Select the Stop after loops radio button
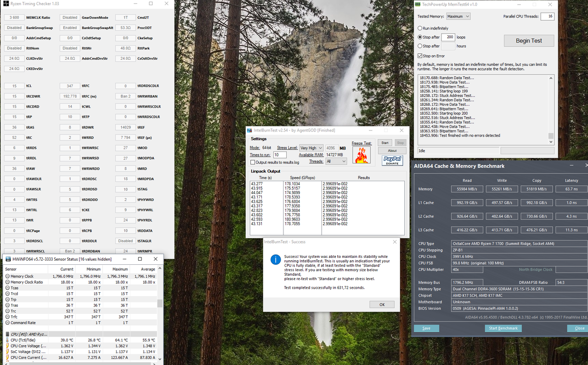Screen dimensions: 588x365 [420, 37]
